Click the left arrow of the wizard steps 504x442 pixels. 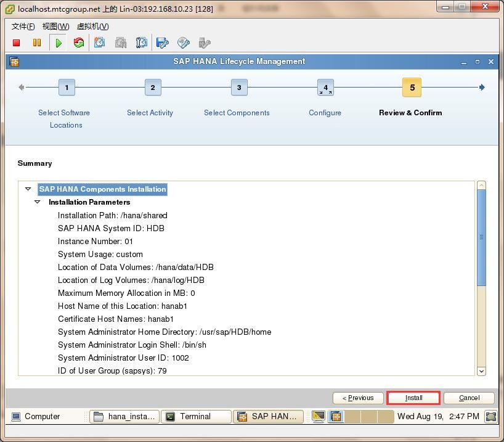click(x=21, y=87)
